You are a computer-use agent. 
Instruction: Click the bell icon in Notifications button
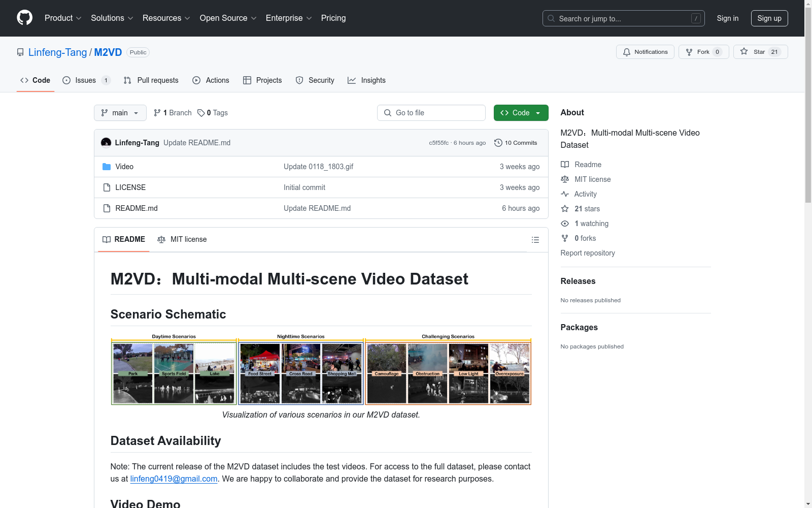coord(627,52)
